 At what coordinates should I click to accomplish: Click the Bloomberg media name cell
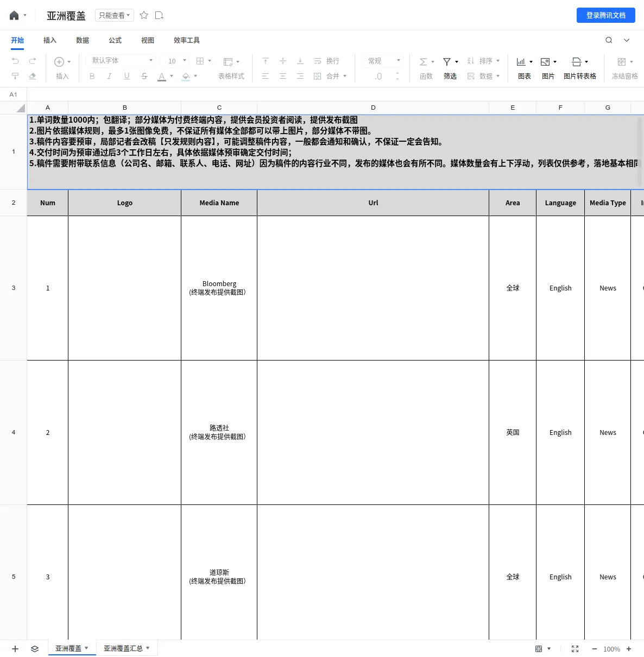click(x=219, y=288)
